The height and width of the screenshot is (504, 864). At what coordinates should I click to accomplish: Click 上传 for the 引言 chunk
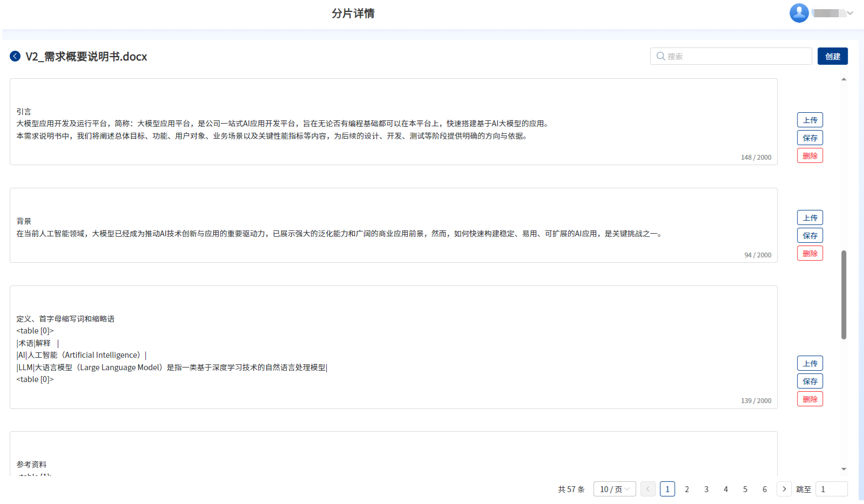(809, 120)
